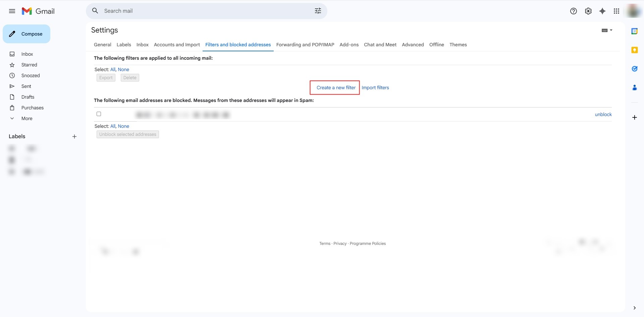The image size is (644, 317).
Task: Add a new label with plus icon
Action: pyautogui.click(x=74, y=137)
